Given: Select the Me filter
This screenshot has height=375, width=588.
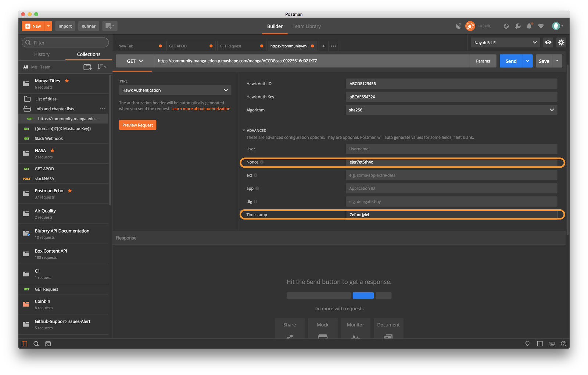Looking at the screenshot, I should tap(34, 67).
